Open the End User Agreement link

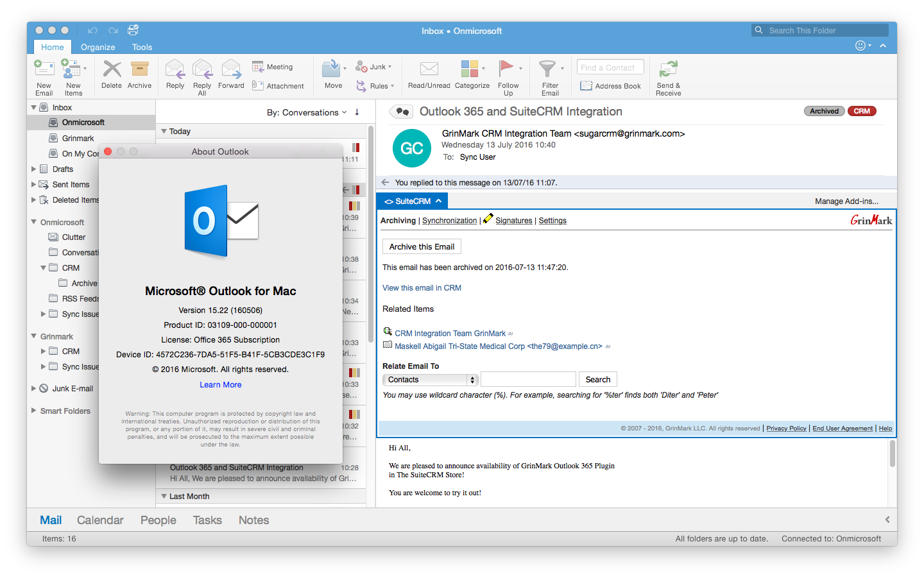coord(843,429)
